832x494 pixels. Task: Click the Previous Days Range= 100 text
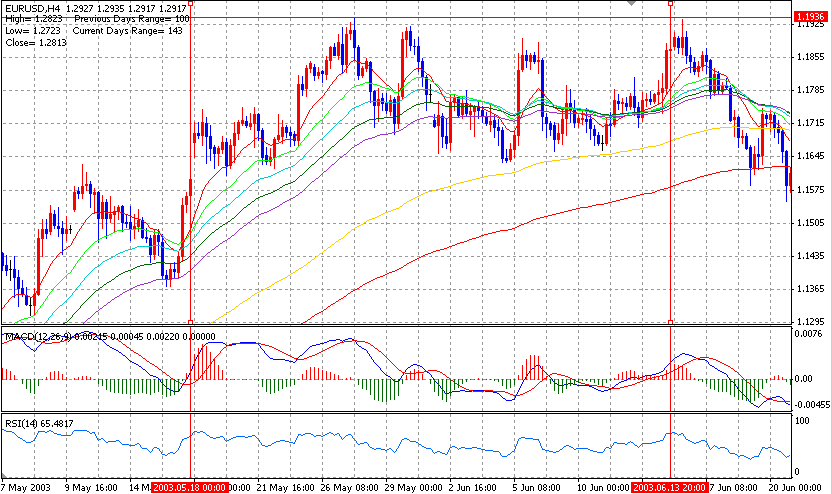[132, 19]
